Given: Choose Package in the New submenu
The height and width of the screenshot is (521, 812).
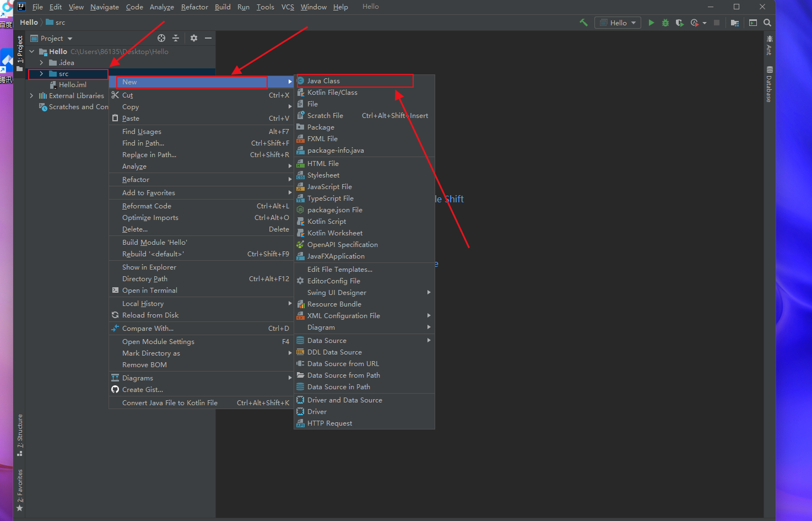Looking at the screenshot, I should (x=364, y=127).
